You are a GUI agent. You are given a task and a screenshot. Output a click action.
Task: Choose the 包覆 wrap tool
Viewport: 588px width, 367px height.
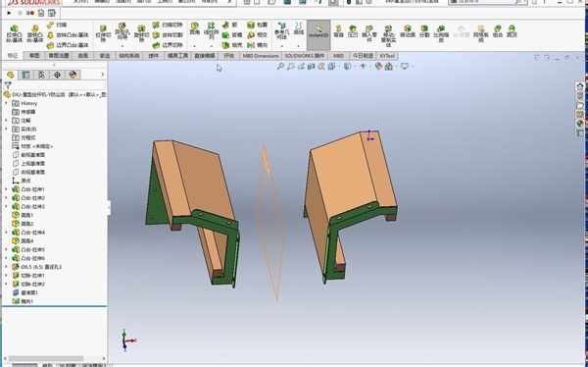tap(257, 26)
